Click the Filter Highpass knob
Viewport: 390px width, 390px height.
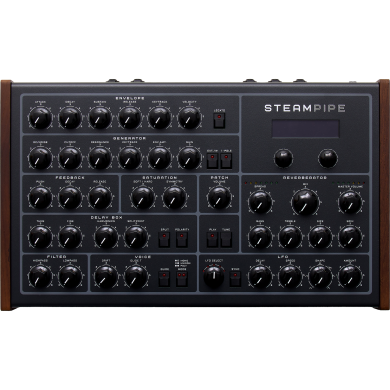coord(40,277)
